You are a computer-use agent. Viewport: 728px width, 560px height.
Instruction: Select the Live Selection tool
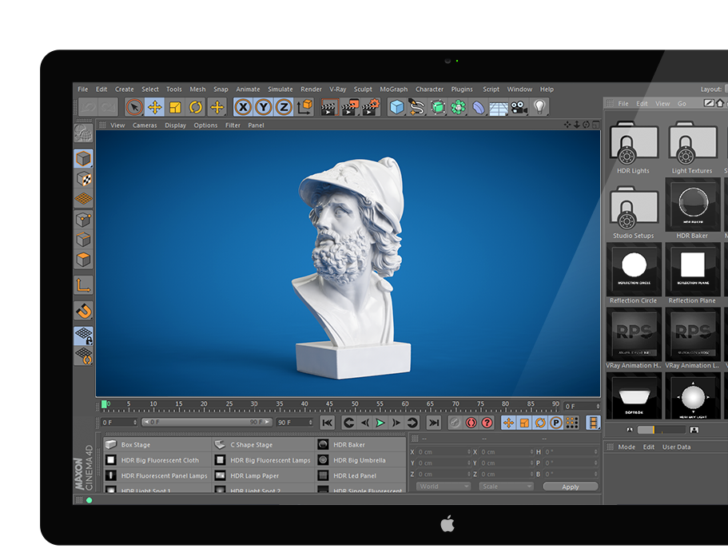point(134,107)
